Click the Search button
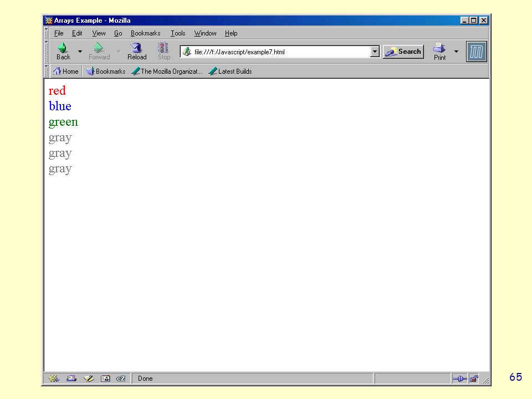This screenshot has width=532, height=399. [403, 52]
